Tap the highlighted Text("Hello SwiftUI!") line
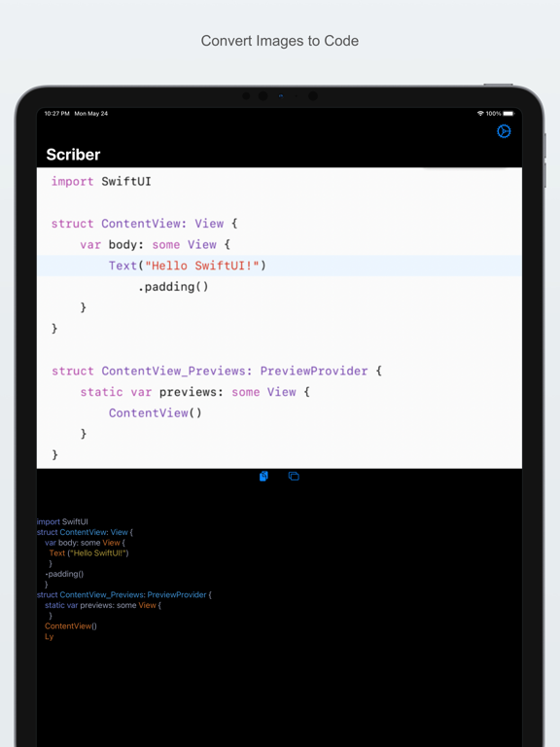Image resolution: width=560 pixels, height=747 pixels. click(279, 266)
